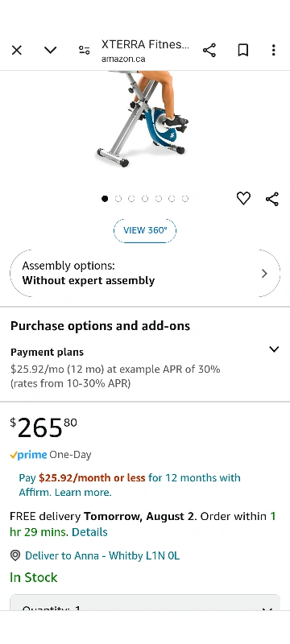Share product via icon beside heart
290x644 pixels.
(x=272, y=199)
